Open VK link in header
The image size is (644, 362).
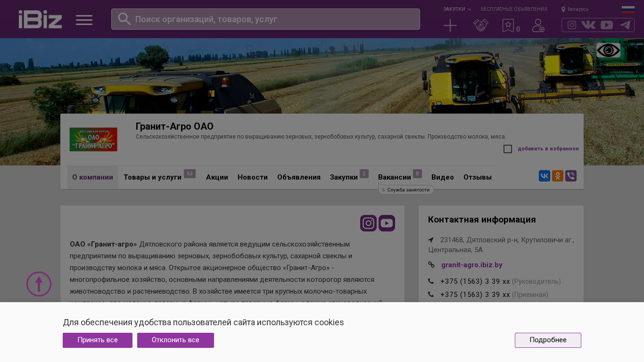(588, 25)
